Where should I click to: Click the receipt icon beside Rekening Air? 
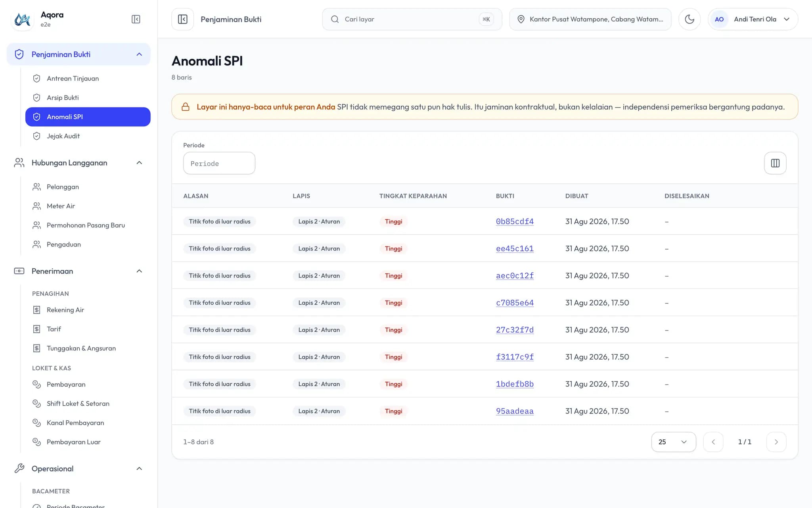(x=36, y=310)
